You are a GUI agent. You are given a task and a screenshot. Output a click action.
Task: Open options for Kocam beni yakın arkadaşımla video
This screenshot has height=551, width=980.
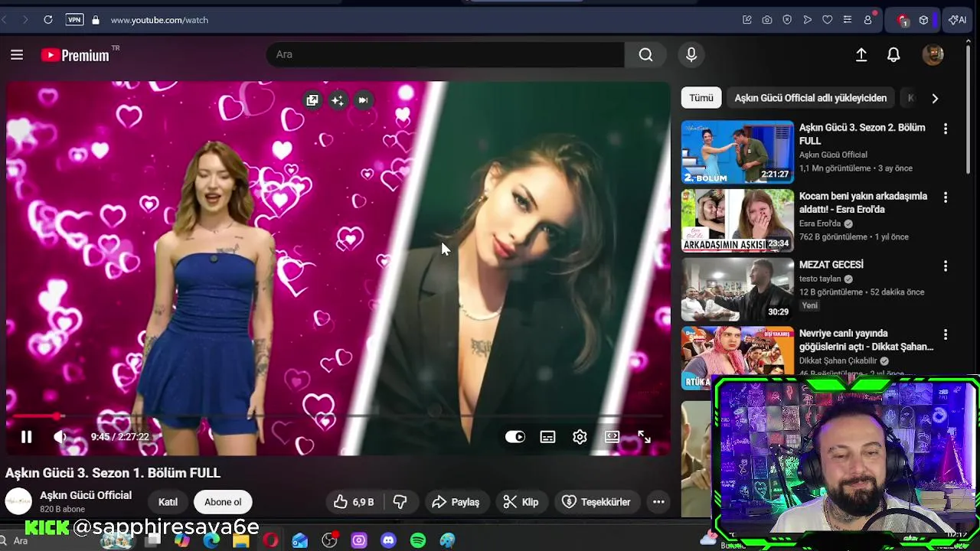coord(946,197)
